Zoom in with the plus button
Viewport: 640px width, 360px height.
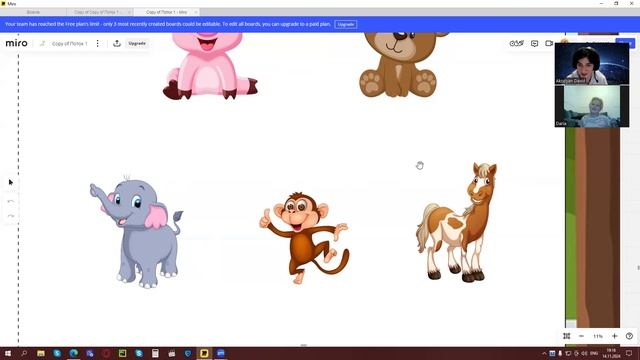pyautogui.click(x=615, y=336)
